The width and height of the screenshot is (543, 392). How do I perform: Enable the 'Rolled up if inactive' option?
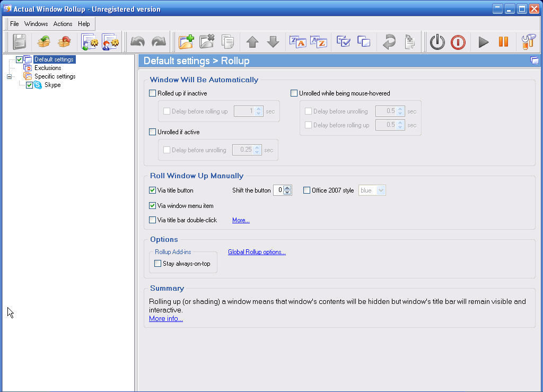click(x=152, y=93)
